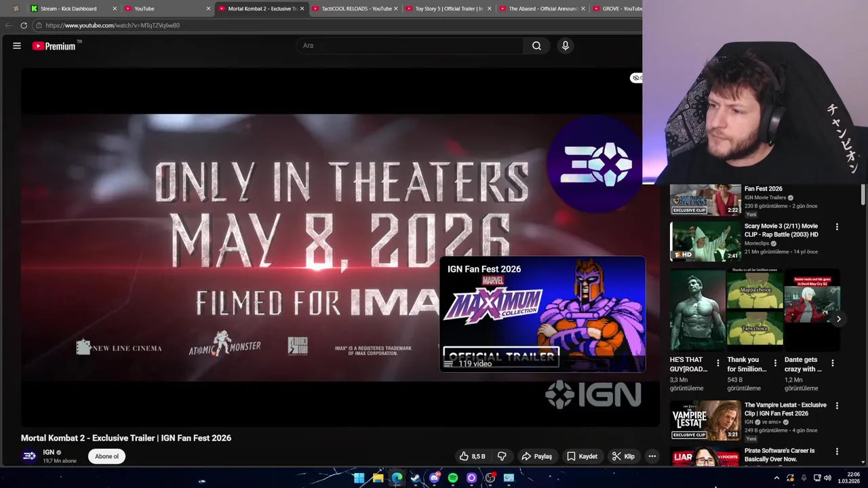Open Scary Movie 3 video title
The height and width of the screenshot is (488, 868).
[781, 230]
